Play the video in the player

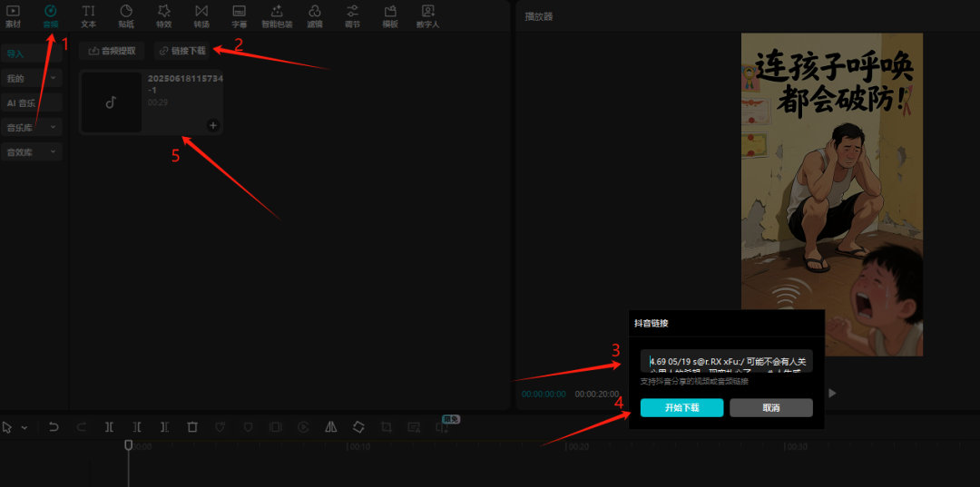pyautogui.click(x=832, y=393)
